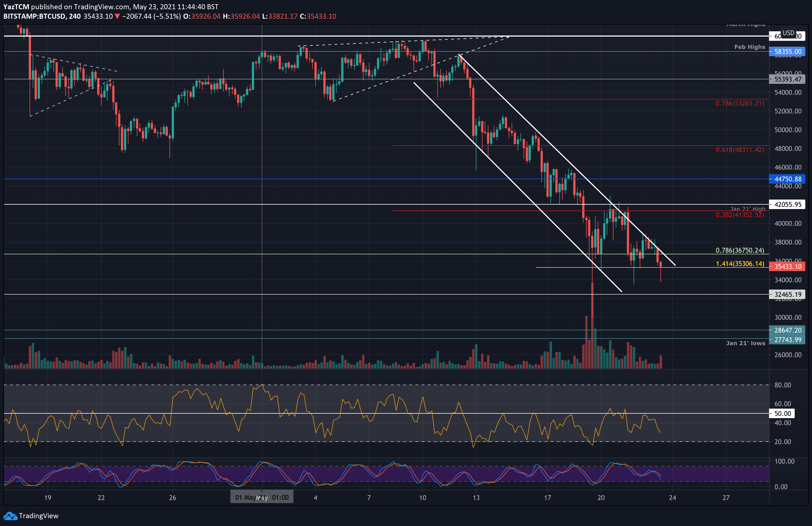Click the 0.382(41352.52) Fibonacci label
Image resolution: width=812 pixels, height=526 pixels.
click(x=740, y=215)
